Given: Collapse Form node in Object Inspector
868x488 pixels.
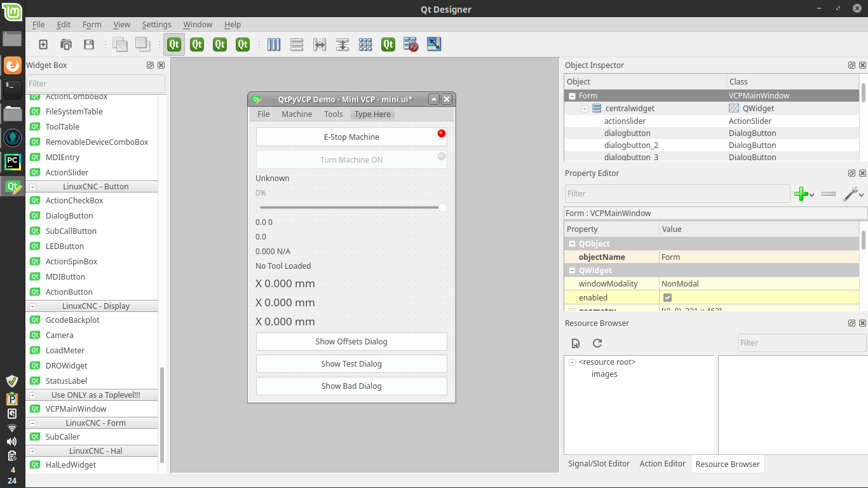Looking at the screenshot, I should pos(572,96).
